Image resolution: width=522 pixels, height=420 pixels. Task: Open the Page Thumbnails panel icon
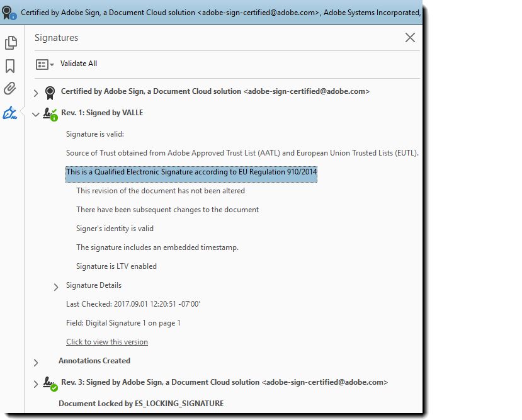click(11, 43)
